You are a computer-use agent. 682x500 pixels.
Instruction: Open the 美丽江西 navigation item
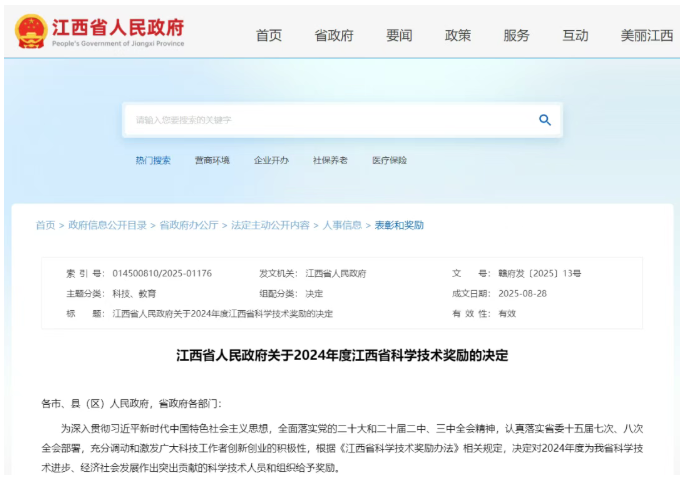click(x=647, y=35)
